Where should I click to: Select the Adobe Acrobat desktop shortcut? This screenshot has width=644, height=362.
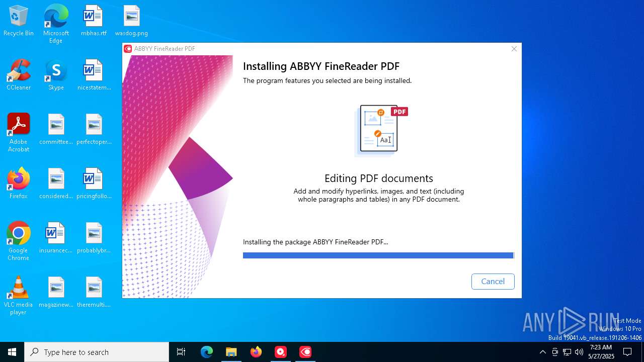19,133
